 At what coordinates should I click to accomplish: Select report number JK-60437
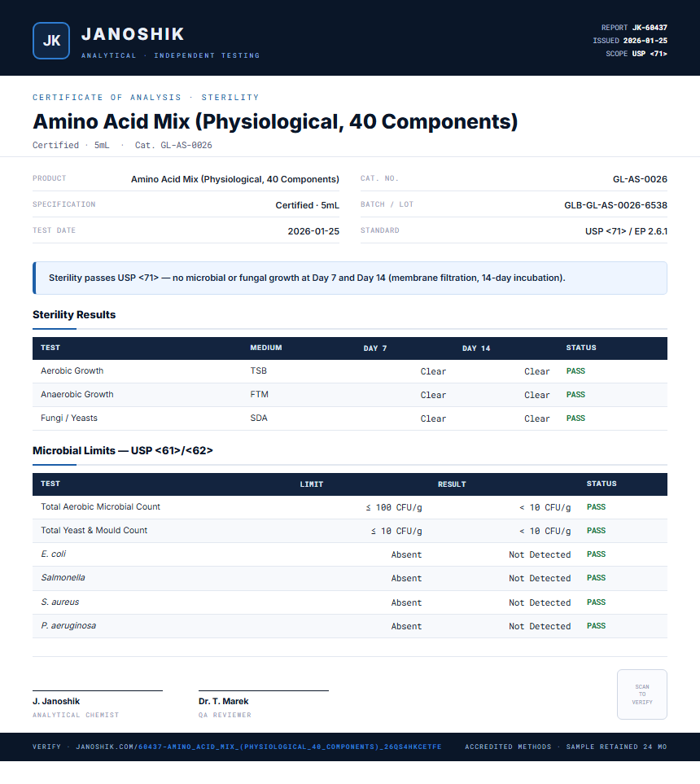point(650,28)
